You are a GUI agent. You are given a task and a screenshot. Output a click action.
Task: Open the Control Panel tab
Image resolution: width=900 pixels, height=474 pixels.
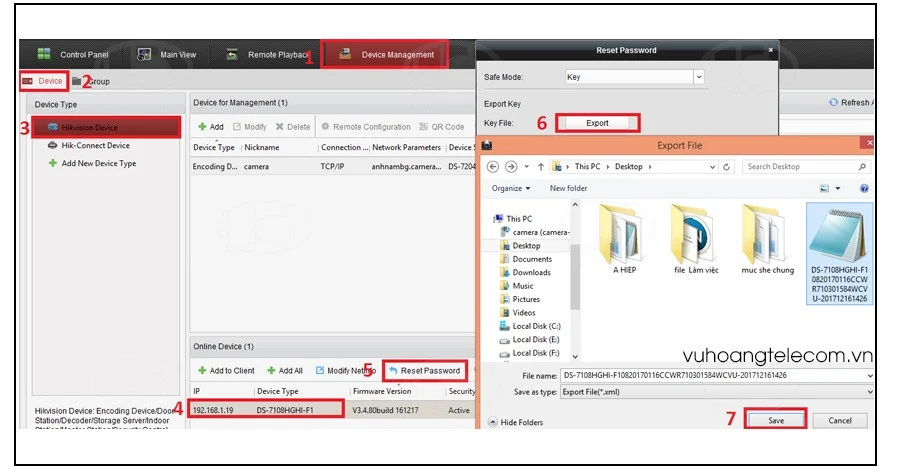73,55
